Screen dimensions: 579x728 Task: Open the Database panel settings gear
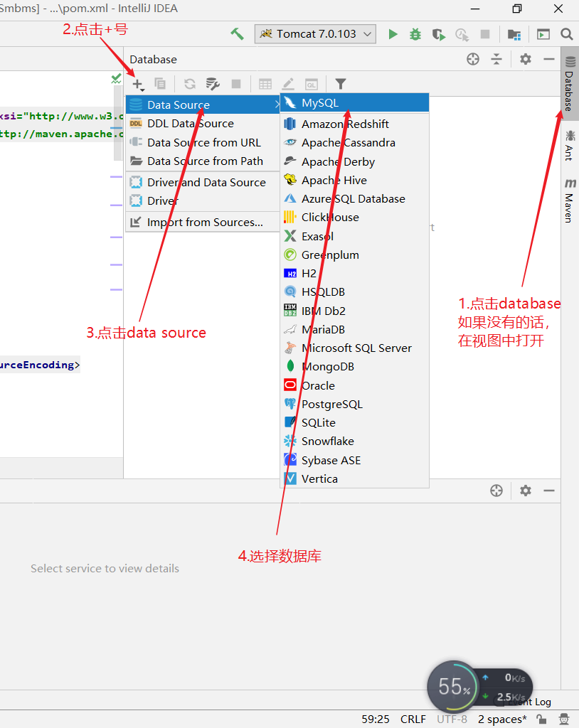(526, 59)
